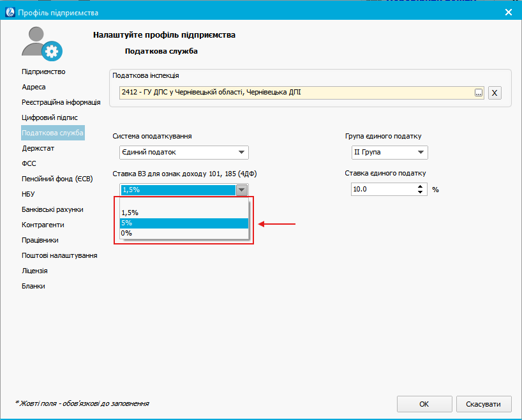Collapse the Ставка ВЗ dropdown arrow

pos(241,190)
